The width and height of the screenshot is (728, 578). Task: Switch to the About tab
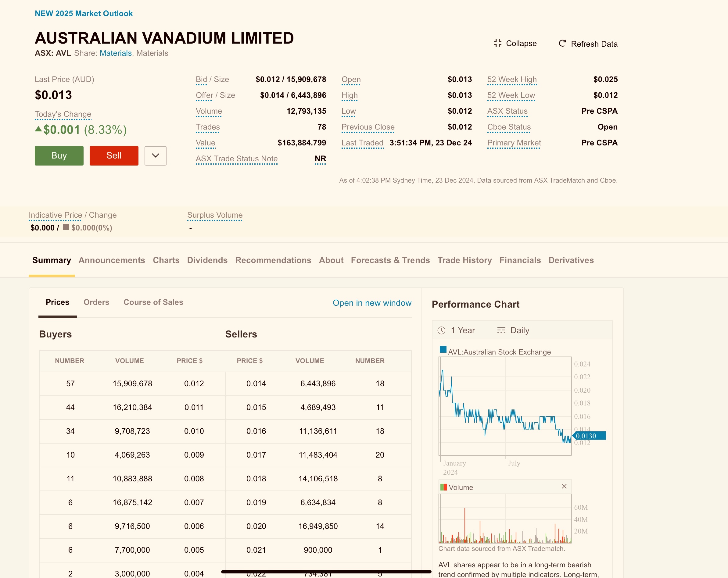coord(331,260)
